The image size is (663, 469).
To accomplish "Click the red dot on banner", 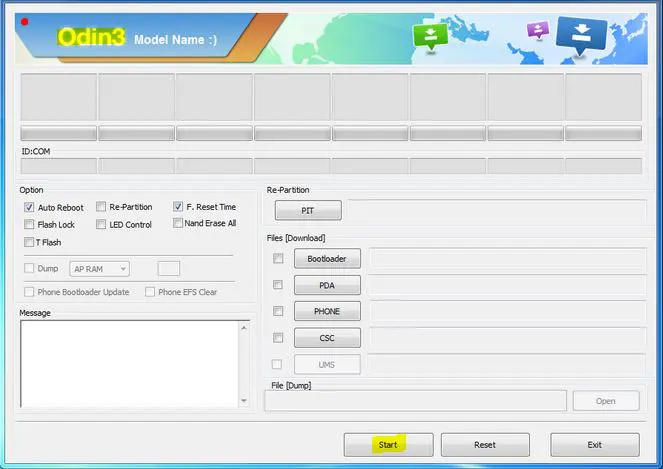I will [25, 22].
